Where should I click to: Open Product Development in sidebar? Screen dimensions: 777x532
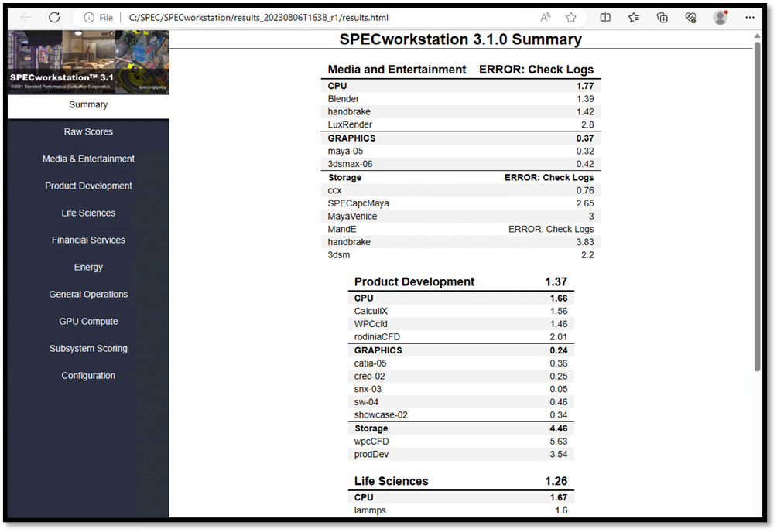pyautogui.click(x=88, y=186)
